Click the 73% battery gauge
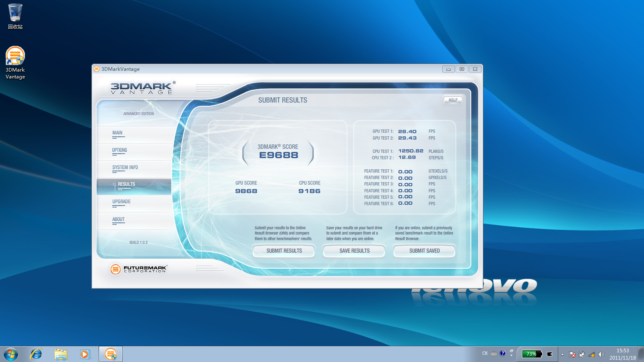This screenshot has width=644, height=362. point(532,354)
